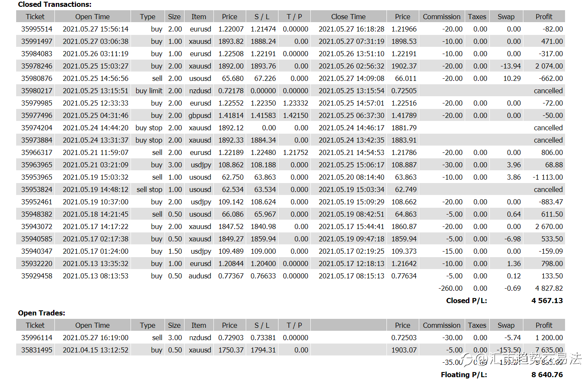Click the Close Time column header
Viewport: 588px width, 381px height.
348,17
